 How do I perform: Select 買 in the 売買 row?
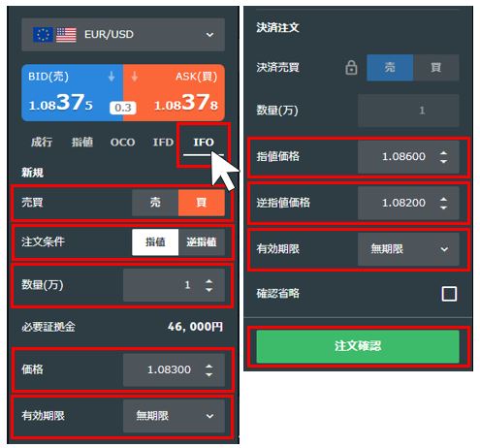[202, 203]
